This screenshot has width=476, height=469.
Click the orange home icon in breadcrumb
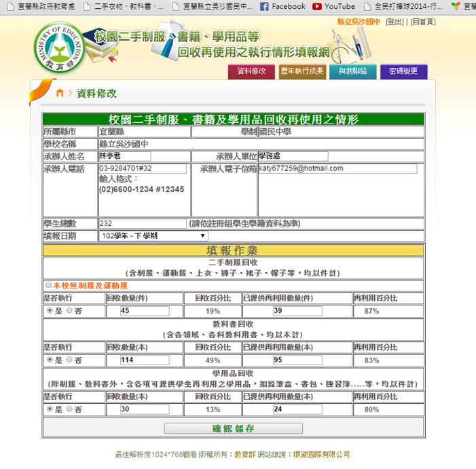[60, 93]
